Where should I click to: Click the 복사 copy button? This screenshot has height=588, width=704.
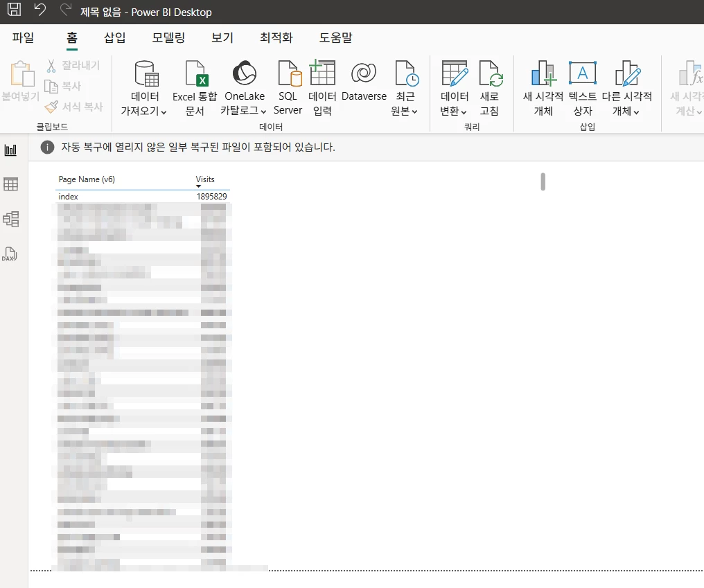(63, 86)
